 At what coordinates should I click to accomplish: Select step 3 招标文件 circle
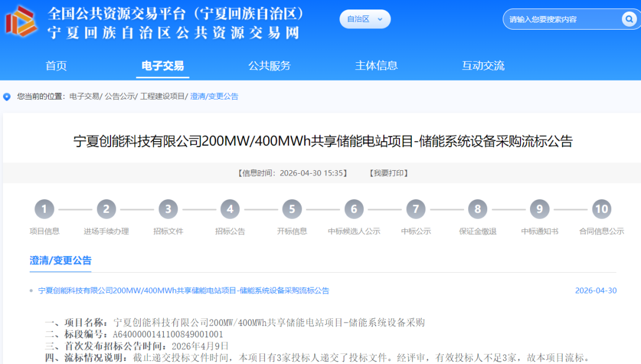[x=168, y=209]
